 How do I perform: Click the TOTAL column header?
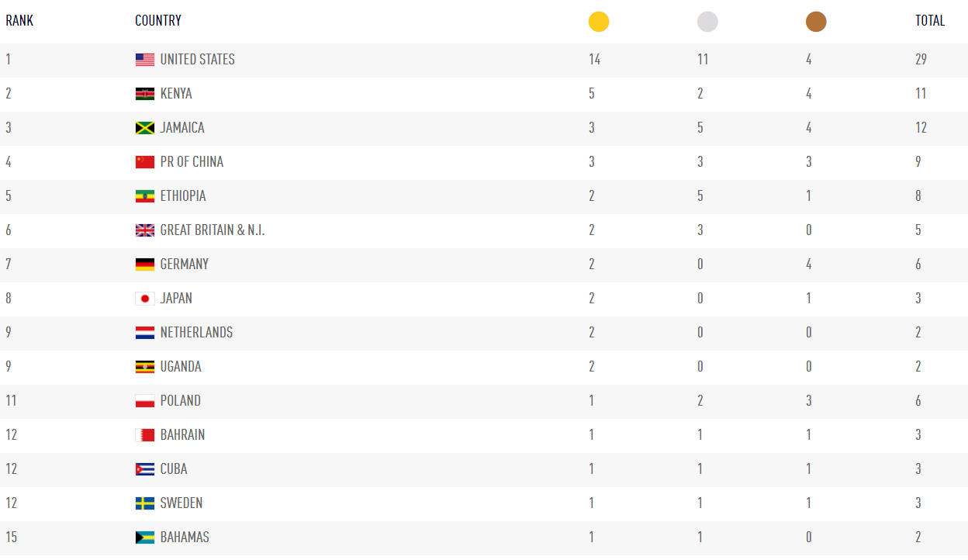coord(930,21)
